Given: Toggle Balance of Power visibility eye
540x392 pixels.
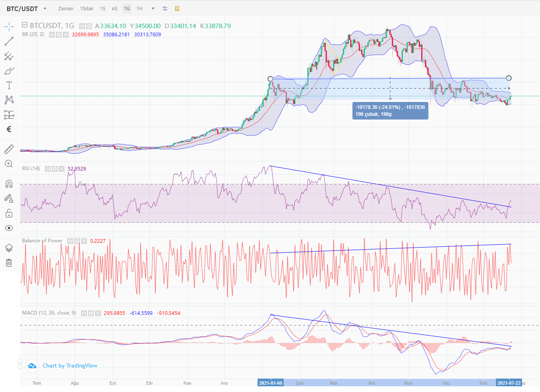Looking at the screenshot, I should pos(70,241).
